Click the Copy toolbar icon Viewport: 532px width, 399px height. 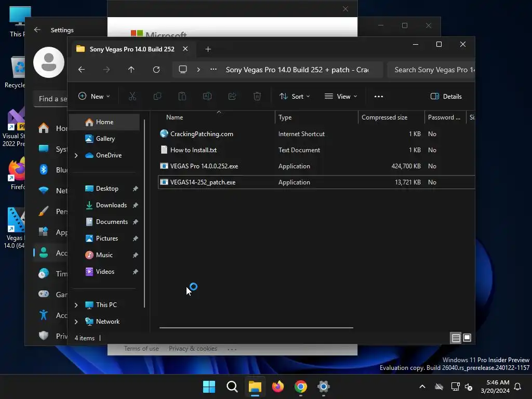[157, 96]
